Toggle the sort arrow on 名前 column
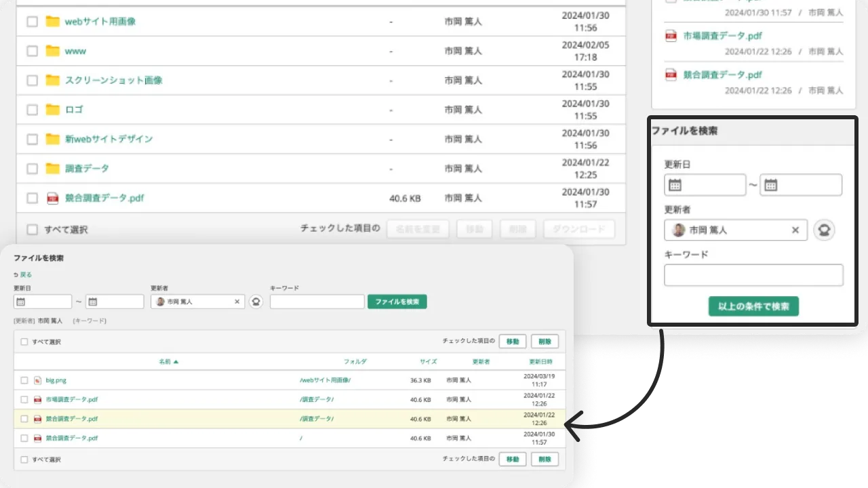 coord(178,361)
